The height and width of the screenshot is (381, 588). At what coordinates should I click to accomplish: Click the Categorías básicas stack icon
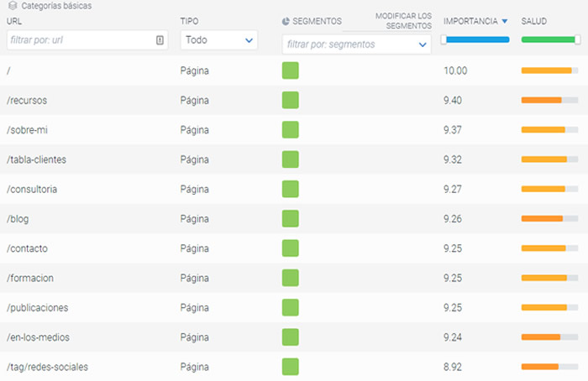click(x=12, y=6)
